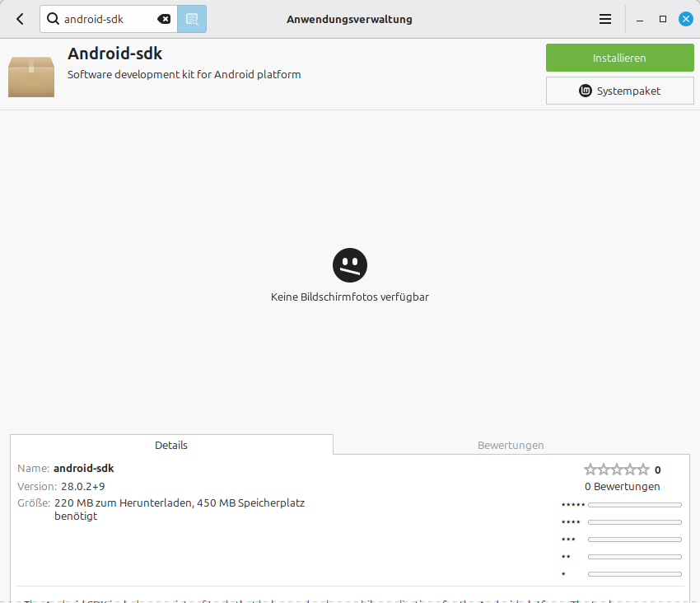Click inside the android-sdk search field

click(109, 19)
